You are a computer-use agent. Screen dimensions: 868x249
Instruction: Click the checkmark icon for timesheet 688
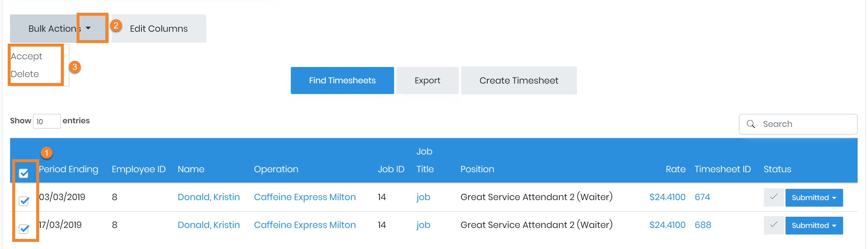(x=773, y=225)
